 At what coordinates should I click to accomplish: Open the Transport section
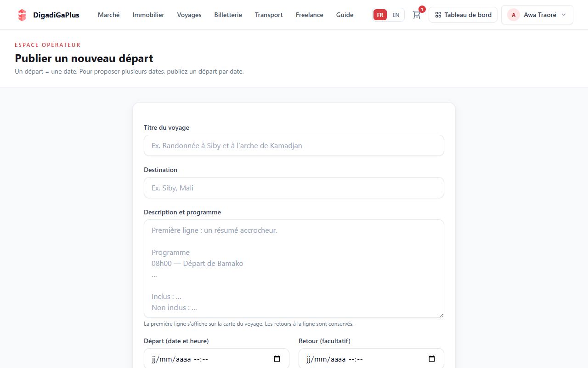point(269,15)
